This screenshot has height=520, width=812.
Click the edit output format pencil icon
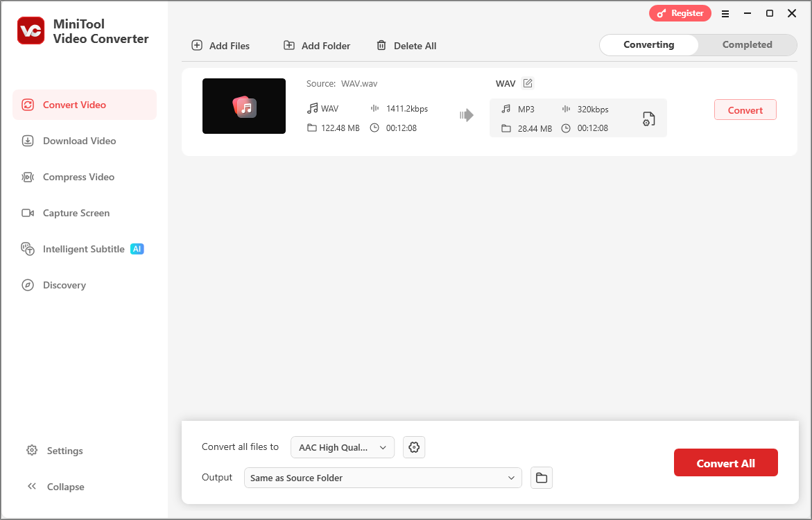pyautogui.click(x=527, y=83)
